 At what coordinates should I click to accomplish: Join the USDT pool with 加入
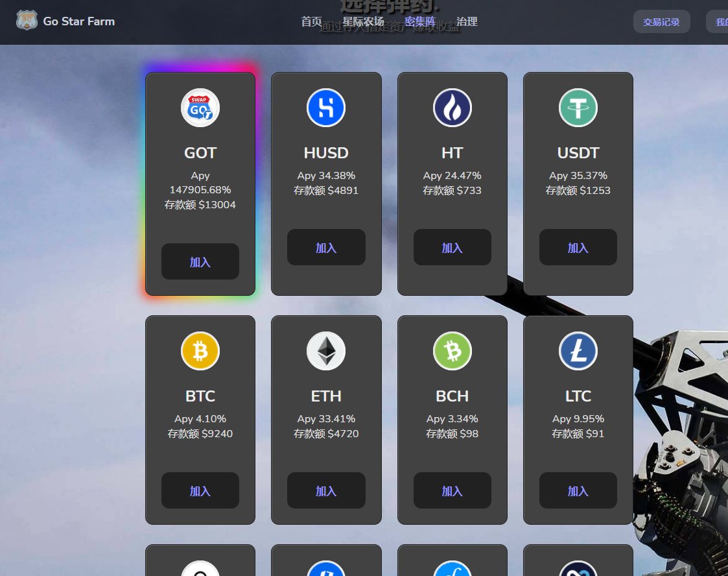(x=578, y=247)
